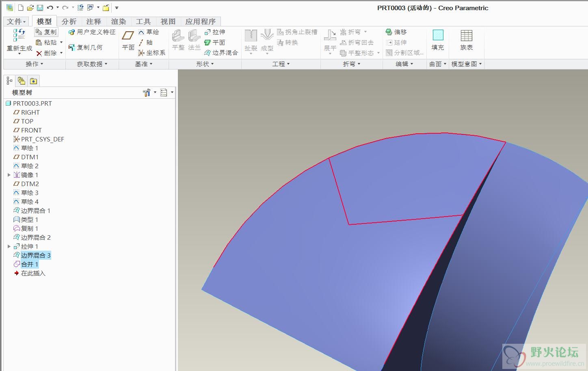Image resolution: width=588 pixels, height=371 pixels.
Task: Click the close window folder icon
Action: tap(106, 8)
